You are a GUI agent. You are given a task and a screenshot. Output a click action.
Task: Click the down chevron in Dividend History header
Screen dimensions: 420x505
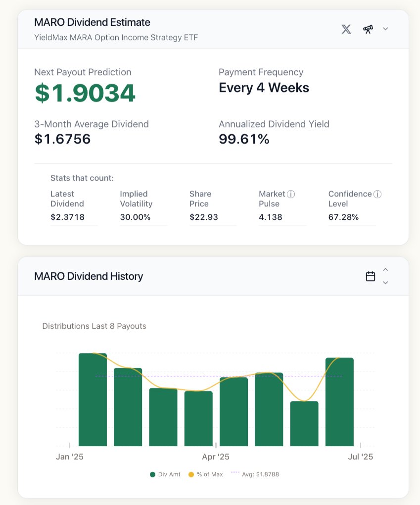pyautogui.click(x=385, y=283)
